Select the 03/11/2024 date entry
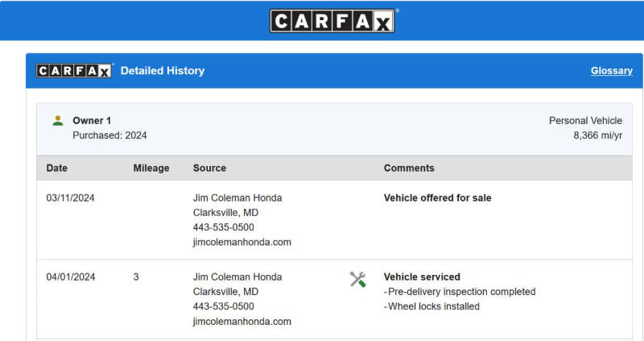 pyautogui.click(x=70, y=198)
